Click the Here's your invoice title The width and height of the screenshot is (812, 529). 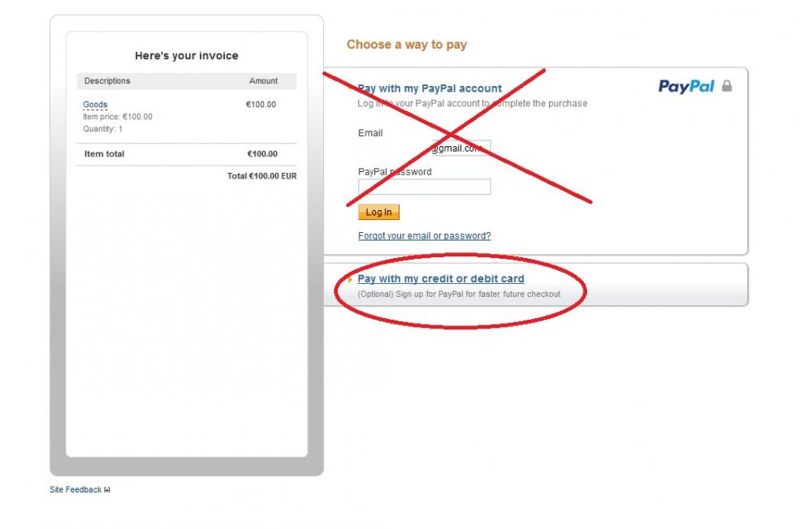[x=187, y=56]
